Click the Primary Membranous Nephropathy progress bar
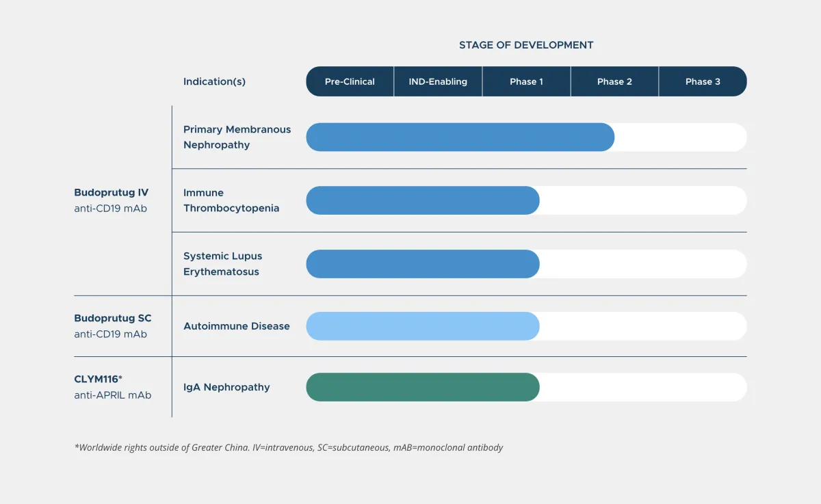The image size is (821, 504). point(460,137)
